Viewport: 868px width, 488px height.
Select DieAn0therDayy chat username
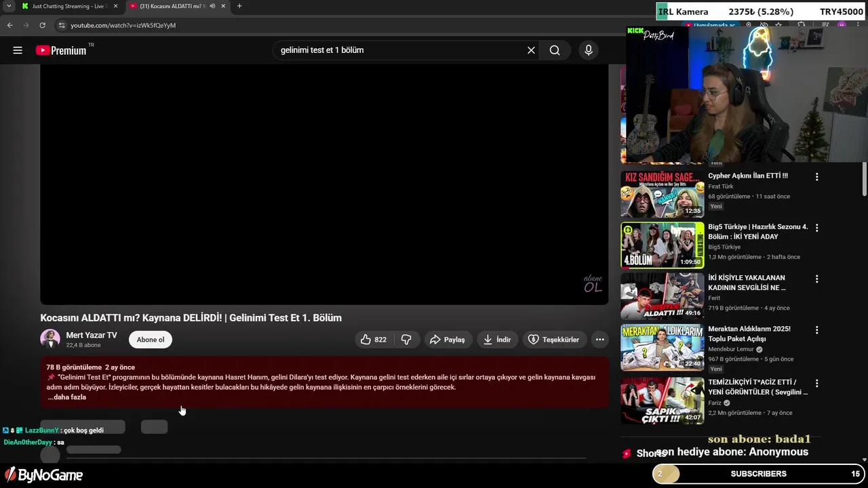point(28,443)
